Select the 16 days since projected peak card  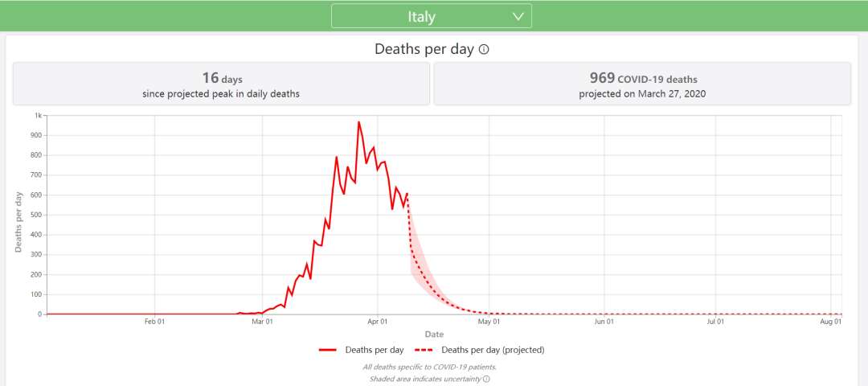[x=222, y=84]
